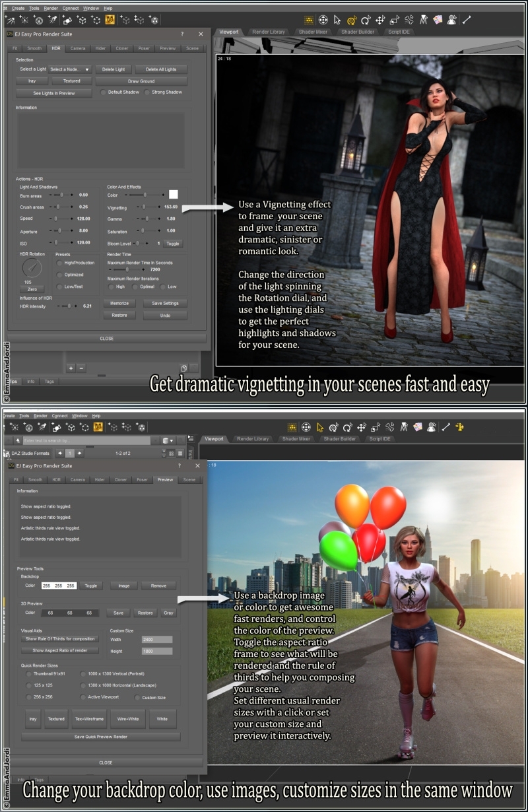This screenshot has width=528, height=812.
Task: Select 1300 x 1000 Horizontal (Landscape) size
Action: 83,685
